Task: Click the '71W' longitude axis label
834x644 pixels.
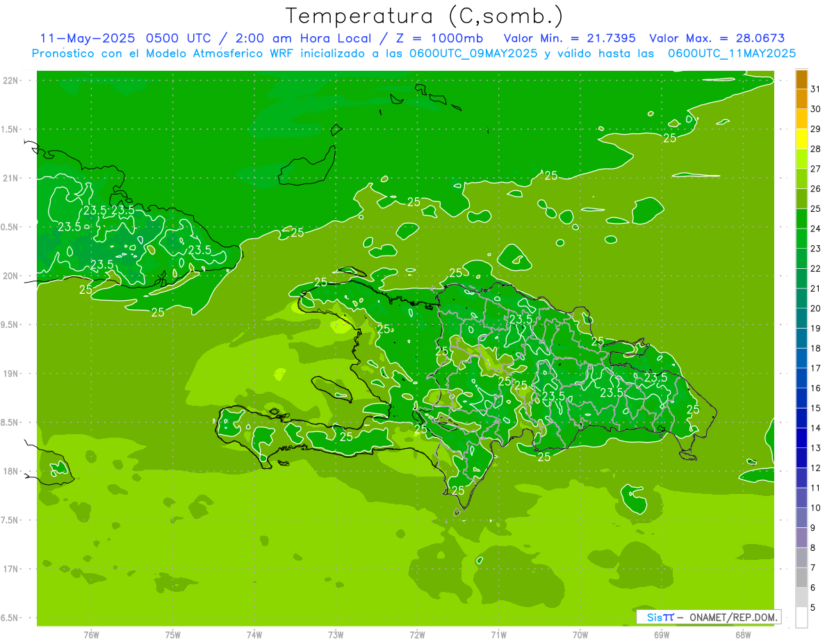Action: [x=498, y=635]
